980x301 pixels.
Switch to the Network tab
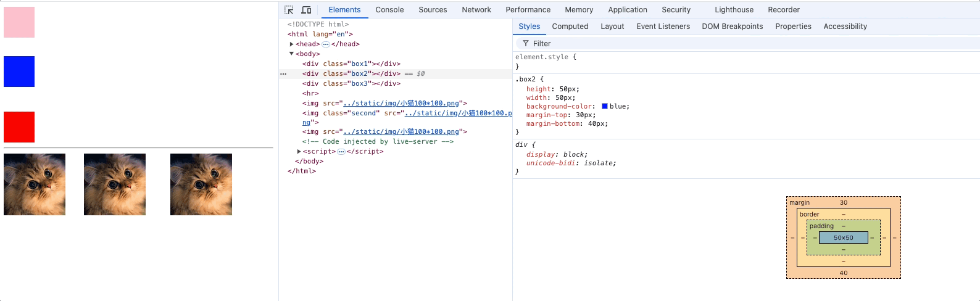click(476, 10)
